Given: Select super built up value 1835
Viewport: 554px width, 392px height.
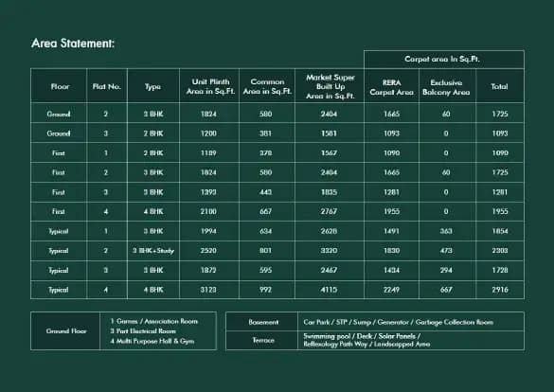Looking at the screenshot, I should [x=329, y=192].
